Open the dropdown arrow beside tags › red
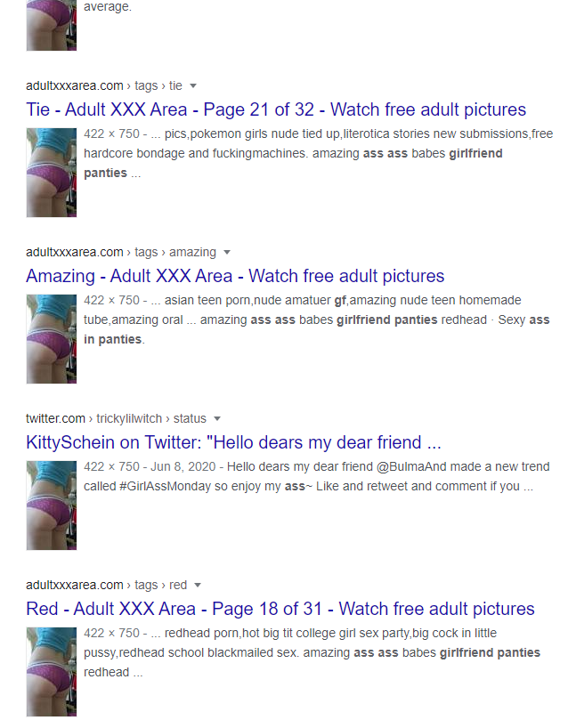 point(198,585)
